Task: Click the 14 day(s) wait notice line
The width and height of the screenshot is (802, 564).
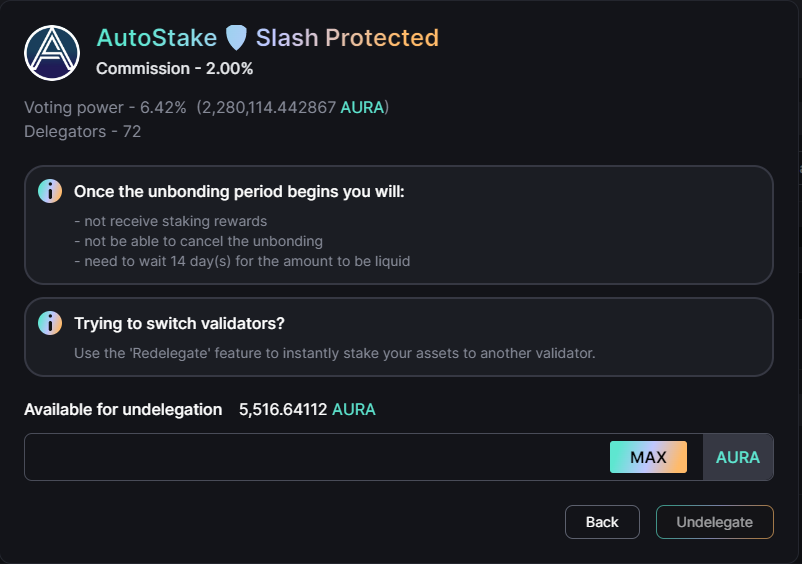Action: [242, 261]
